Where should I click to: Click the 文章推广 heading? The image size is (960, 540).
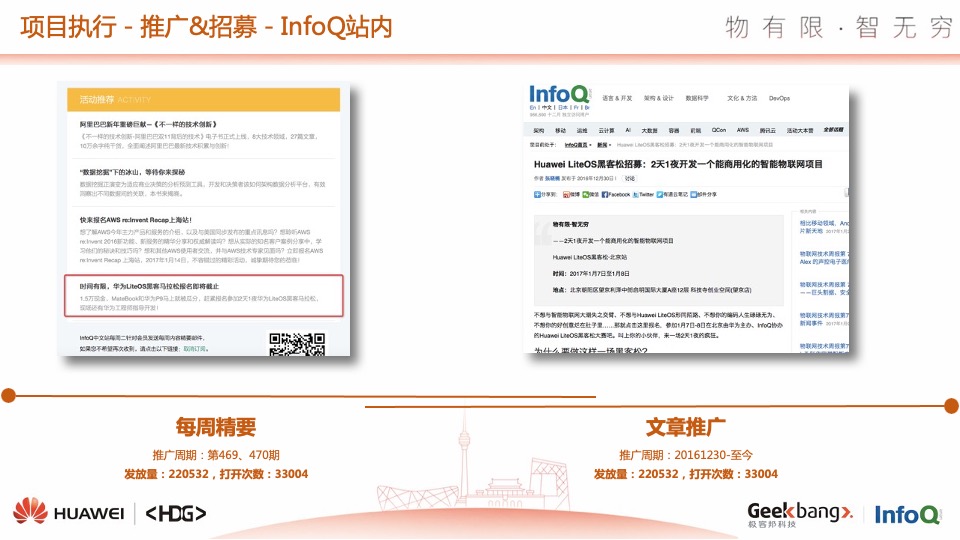tap(686, 427)
